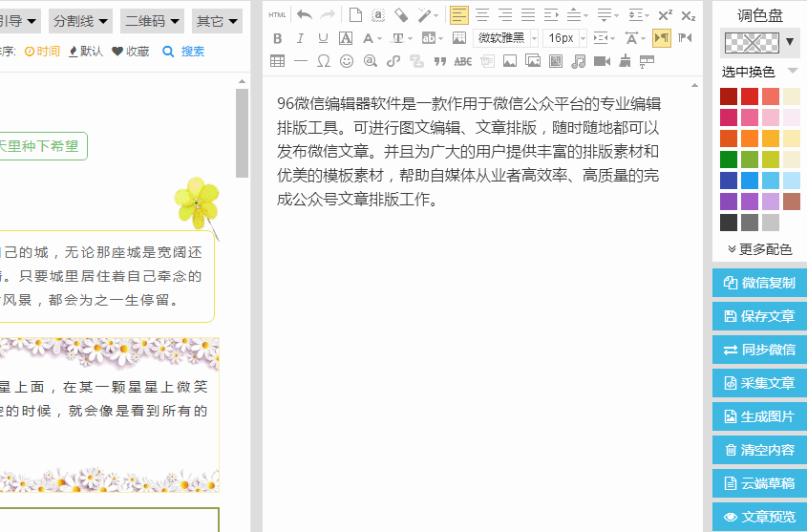The image size is (807, 532).
Task: Open the 其它 category menu
Action: (217, 21)
